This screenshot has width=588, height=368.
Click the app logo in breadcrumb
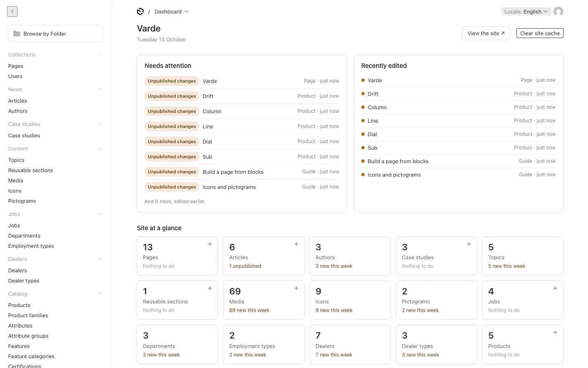pos(140,11)
